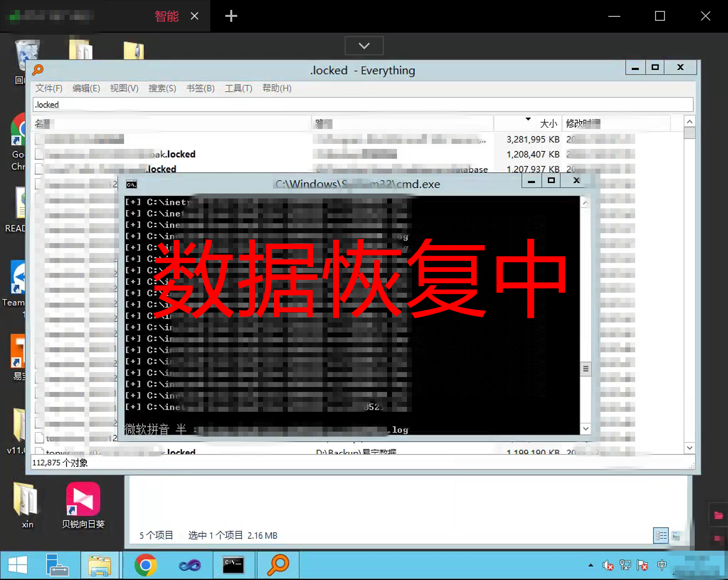Open the v11 folder on desktop
Screen dimensions: 728x580
(x=18, y=431)
